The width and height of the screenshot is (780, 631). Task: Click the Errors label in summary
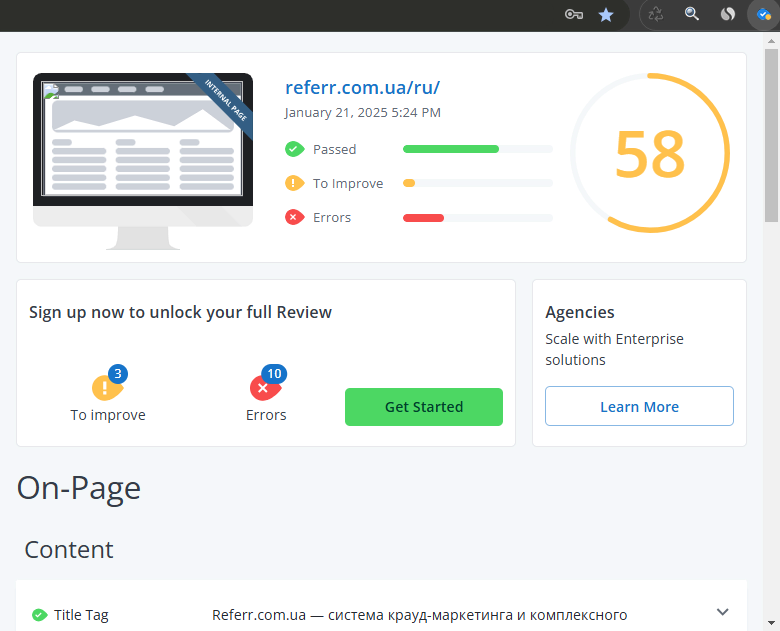point(332,217)
